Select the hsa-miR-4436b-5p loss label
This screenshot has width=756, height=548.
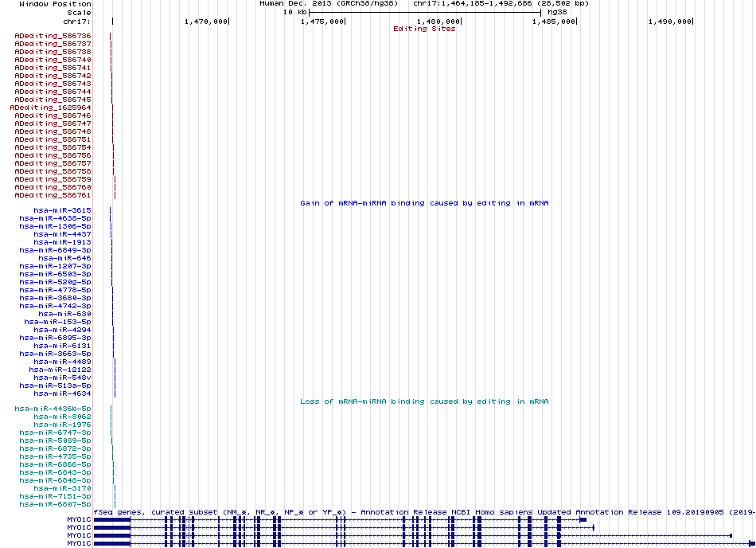pos(53,409)
